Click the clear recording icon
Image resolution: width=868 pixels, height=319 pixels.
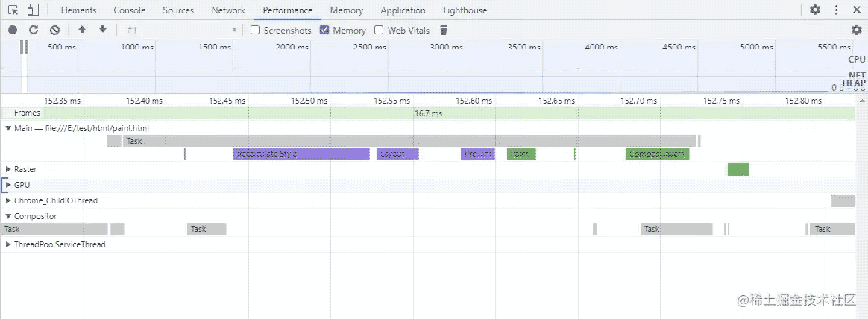point(54,30)
